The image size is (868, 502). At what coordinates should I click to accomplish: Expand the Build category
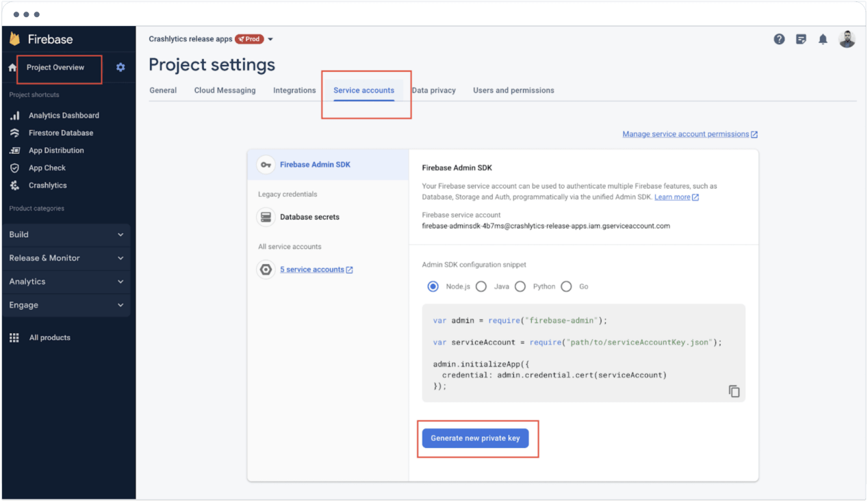pyautogui.click(x=66, y=235)
